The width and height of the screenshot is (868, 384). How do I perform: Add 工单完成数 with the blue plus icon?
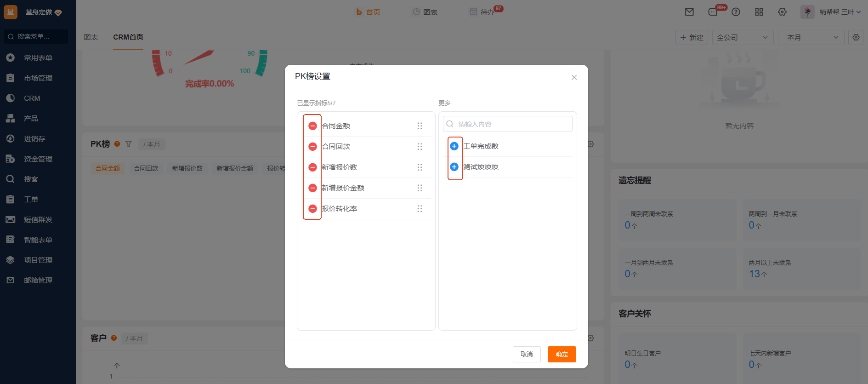pyautogui.click(x=454, y=146)
